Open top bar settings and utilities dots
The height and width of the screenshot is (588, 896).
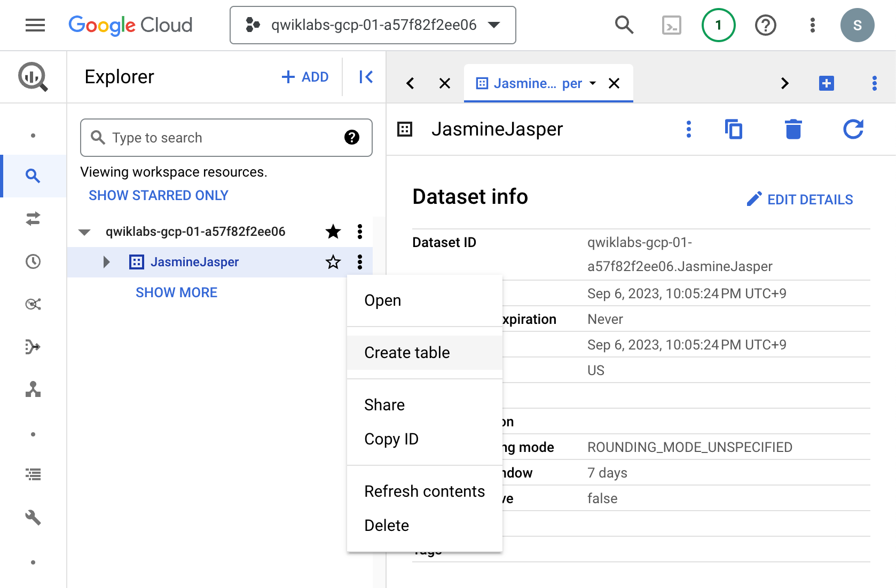[x=812, y=25]
